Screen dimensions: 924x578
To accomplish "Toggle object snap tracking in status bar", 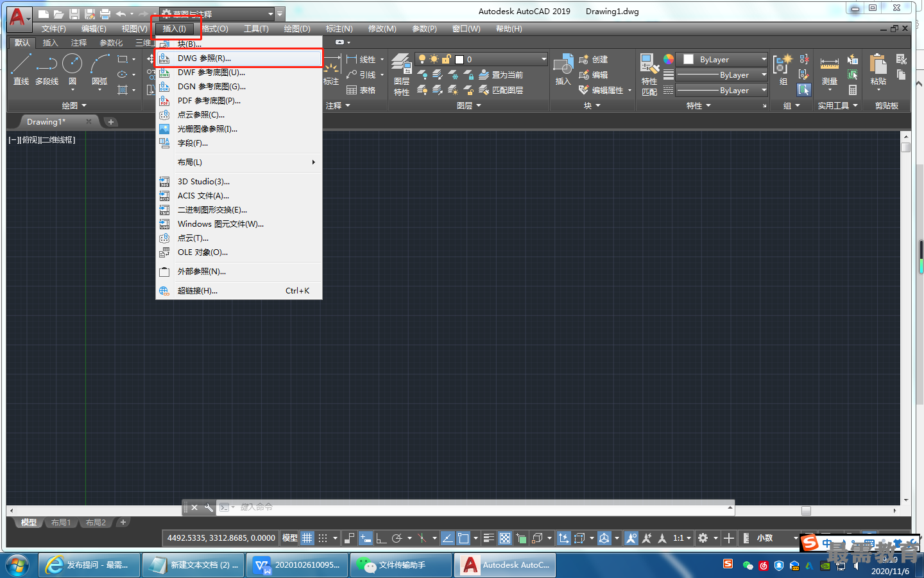I will point(447,538).
